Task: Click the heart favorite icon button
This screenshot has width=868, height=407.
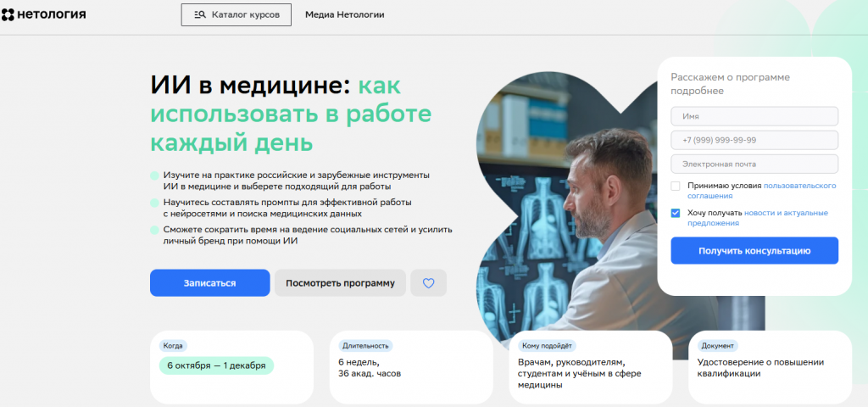Action: tap(428, 283)
